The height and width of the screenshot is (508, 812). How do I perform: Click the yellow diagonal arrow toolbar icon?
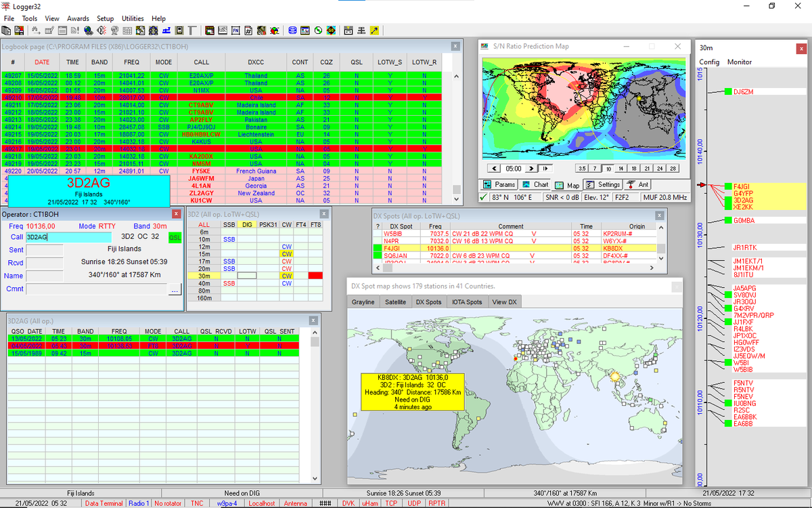pyautogui.click(x=374, y=30)
